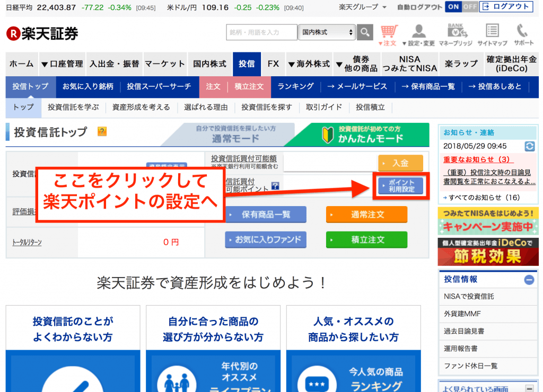
Task: Open the iDeCo 節税効果 banner
Action: coord(488,252)
